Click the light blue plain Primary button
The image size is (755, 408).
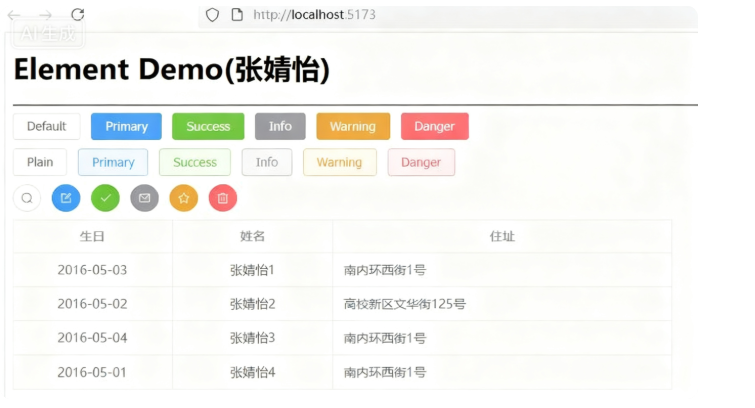pyautogui.click(x=113, y=162)
